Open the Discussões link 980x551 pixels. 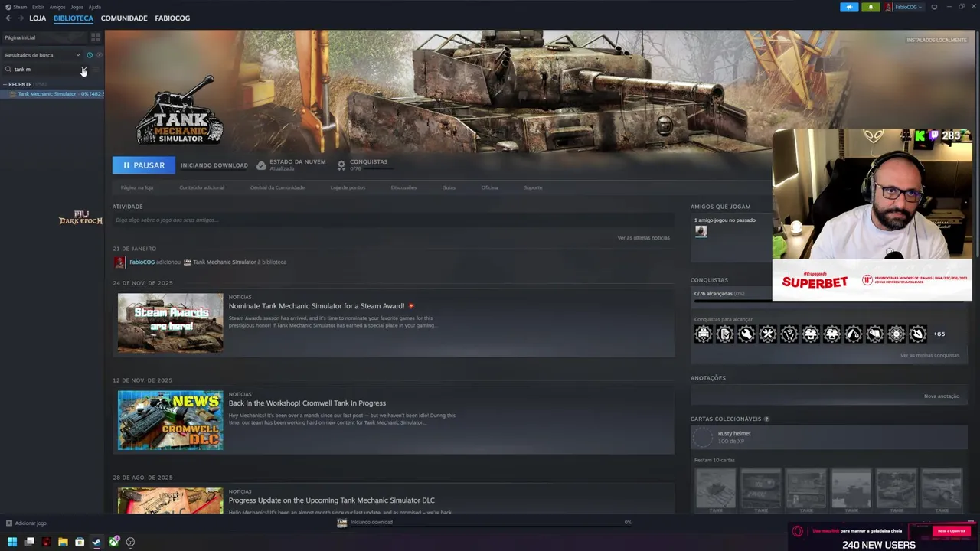(403, 187)
